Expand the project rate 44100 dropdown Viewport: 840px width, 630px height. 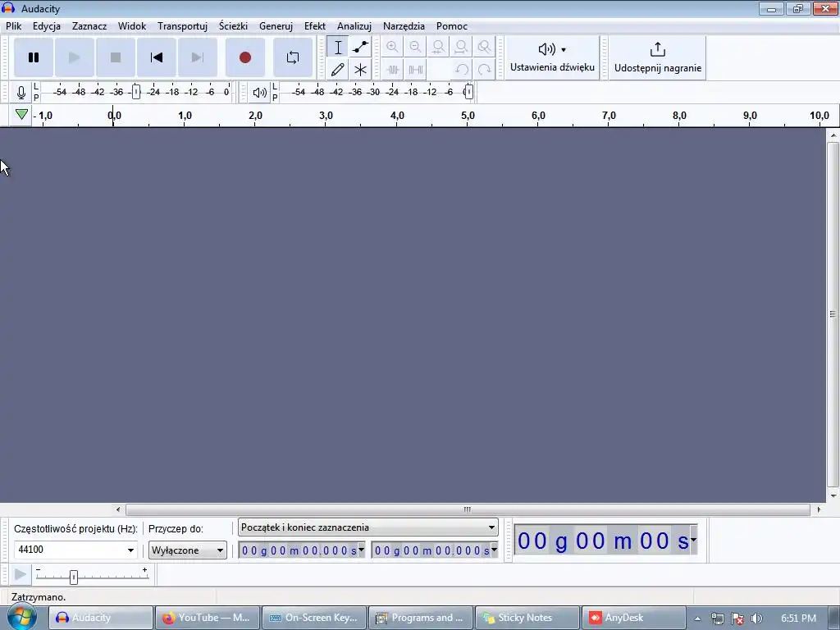point(130,550)
